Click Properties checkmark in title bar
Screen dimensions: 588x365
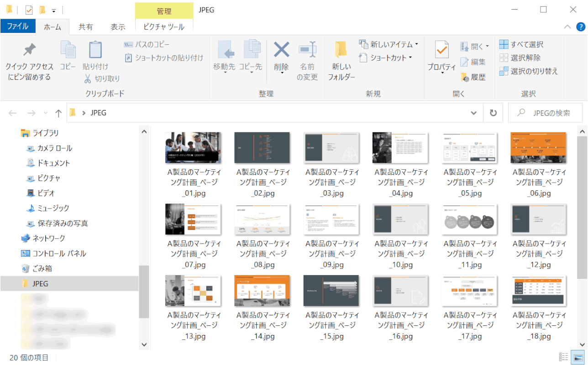click(x=29, y=10)
